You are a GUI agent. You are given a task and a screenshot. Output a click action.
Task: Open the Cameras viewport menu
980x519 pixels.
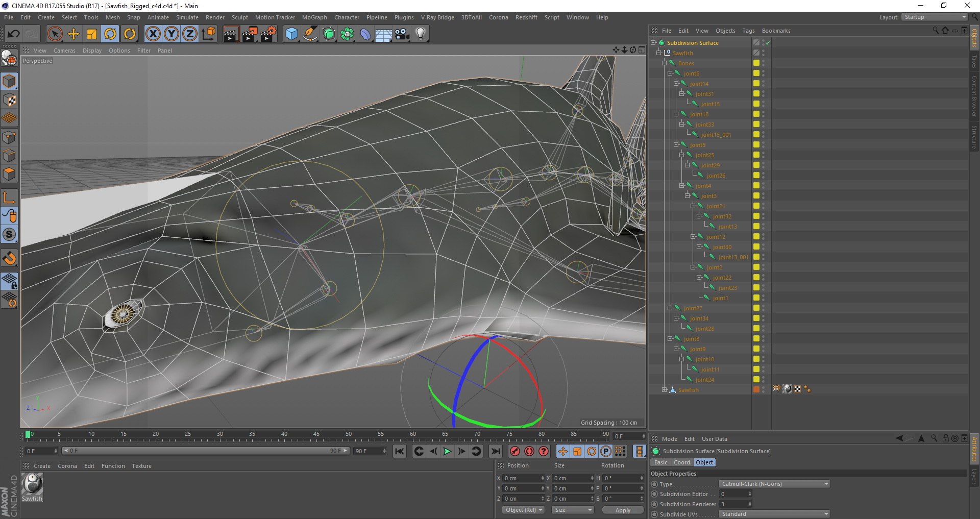pyautogui.click(x=64, y=51)
